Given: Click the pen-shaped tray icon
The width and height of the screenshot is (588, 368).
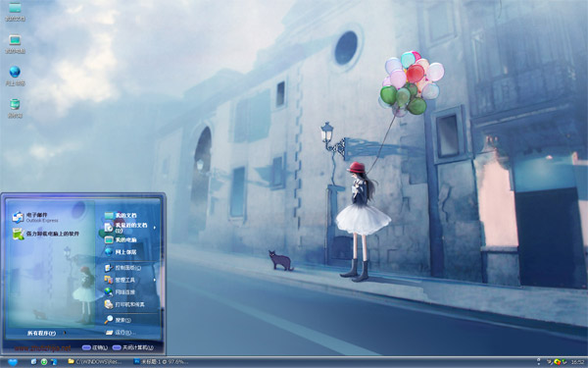Looking at the screenshot, I should 550,362.
